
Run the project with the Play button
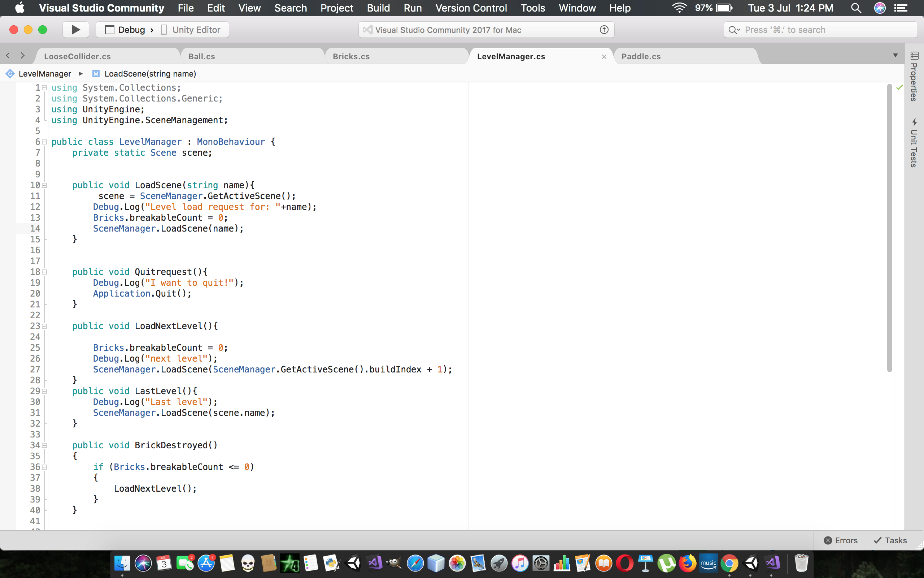[x=75, y=29]
